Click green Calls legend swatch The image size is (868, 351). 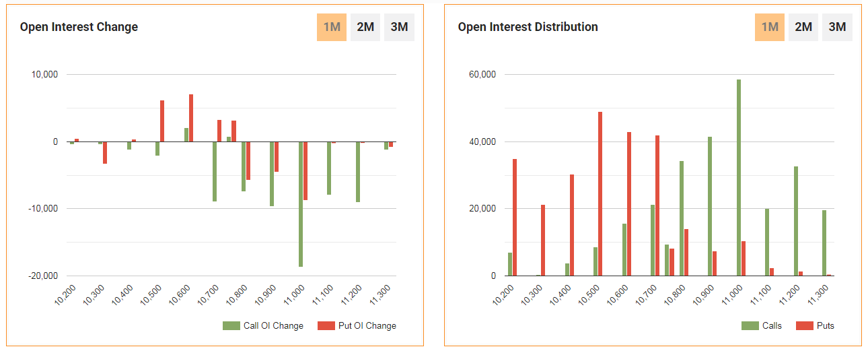(x=750, y=326)
